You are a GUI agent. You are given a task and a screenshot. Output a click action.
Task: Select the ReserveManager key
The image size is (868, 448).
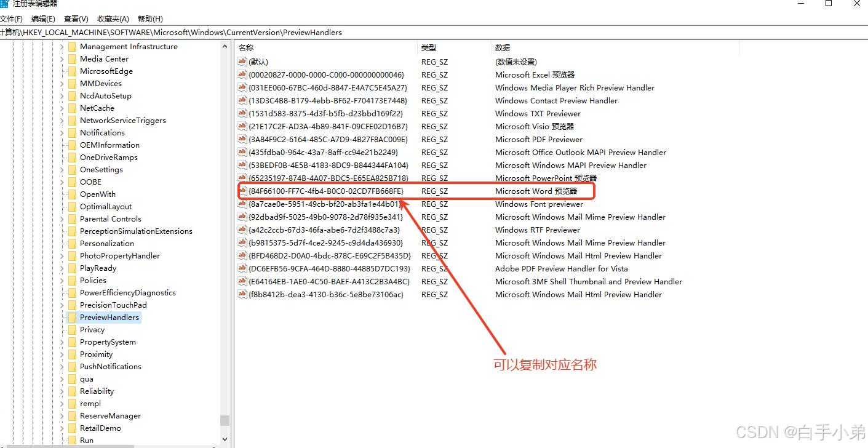(x=110, y=415)
